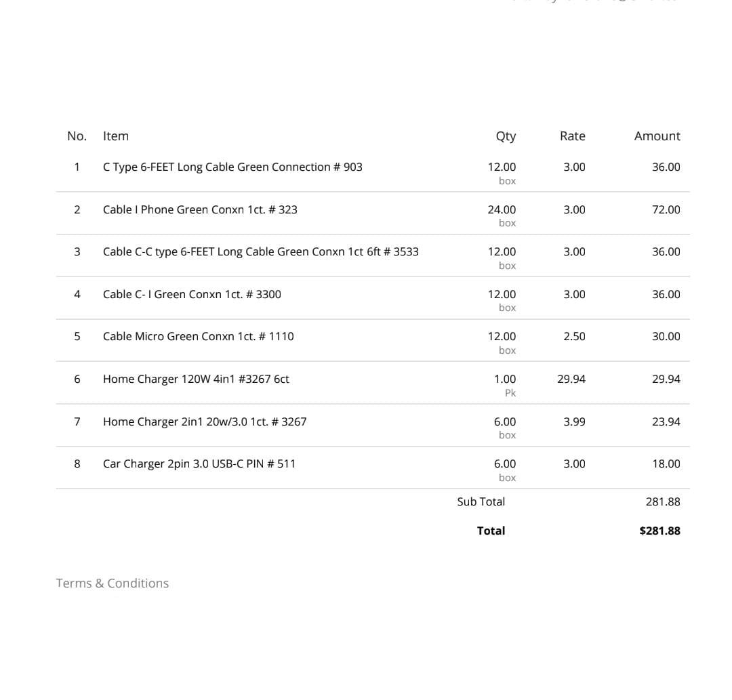732x700 pixels.
Task: Select the Cable I Phone Green Conxn item
Action: tap(200, 210)
